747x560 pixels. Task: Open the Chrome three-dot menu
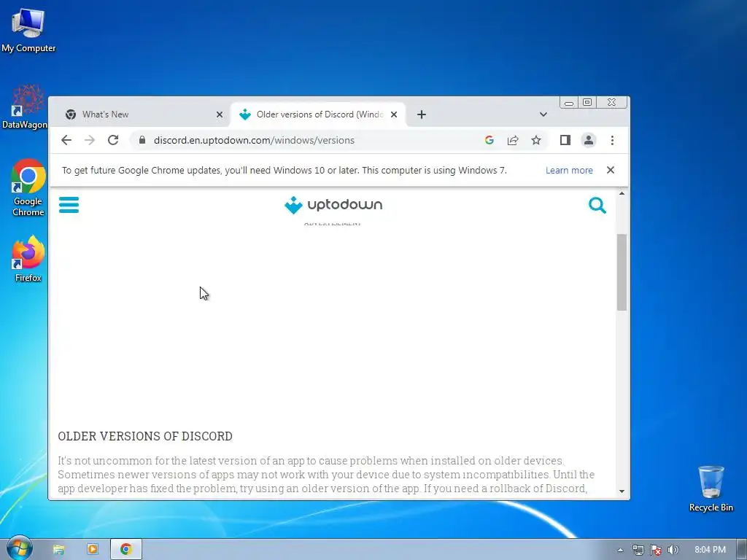click(612, 140)
